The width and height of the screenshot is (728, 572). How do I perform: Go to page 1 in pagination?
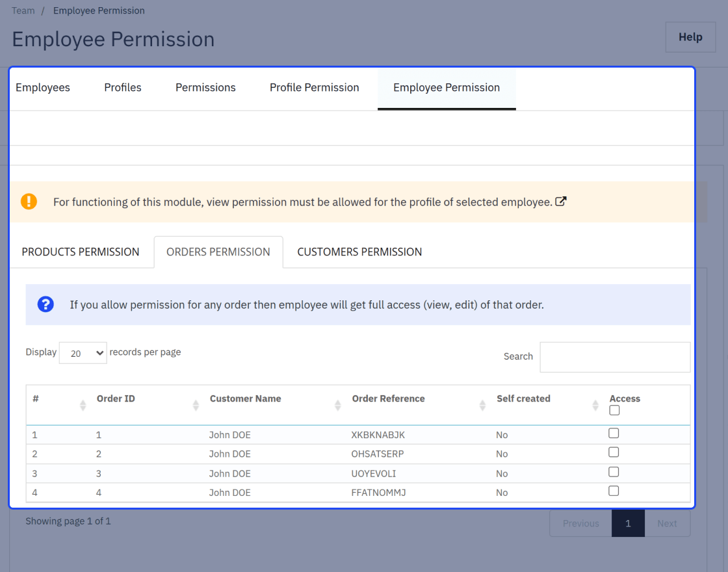click(628, 523)
